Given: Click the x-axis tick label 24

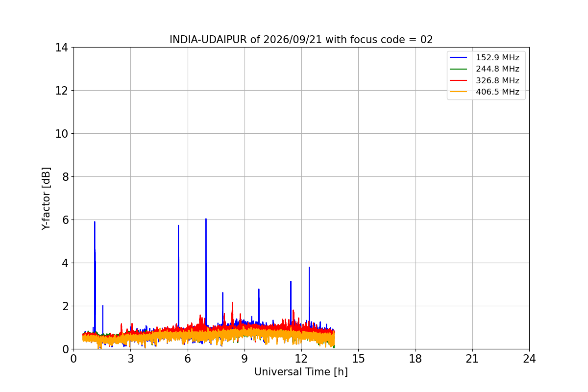Looking at the screenshot, I should tap(529, 359).
